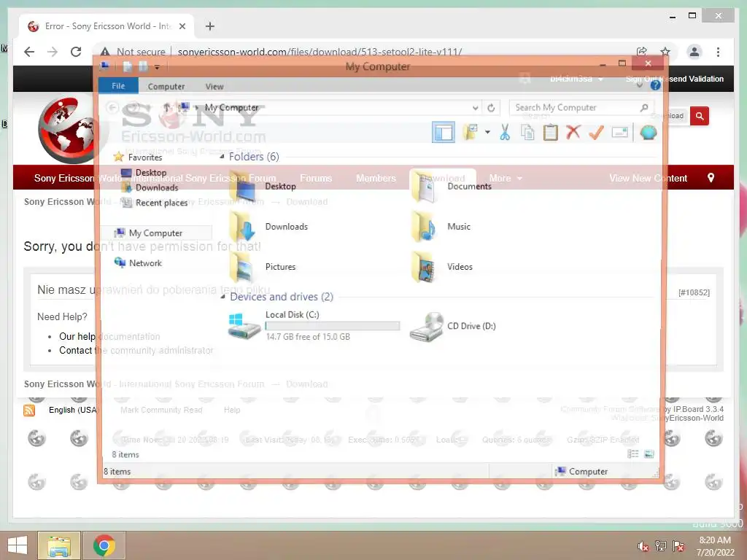747x560 pixels.
Task: Reload the Sony Ericsson World page
Action: pos(76,52)
